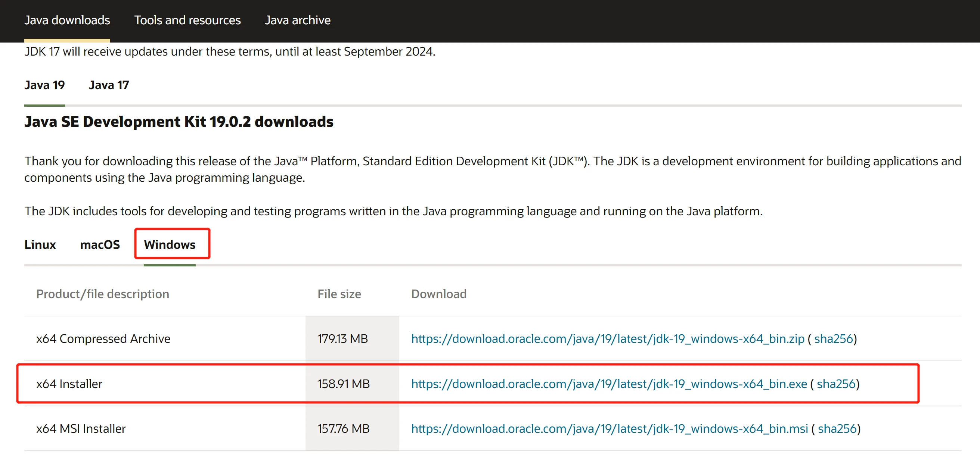980x472 pixels.
Task: Click the 'File size' column header
Action: 339,294
